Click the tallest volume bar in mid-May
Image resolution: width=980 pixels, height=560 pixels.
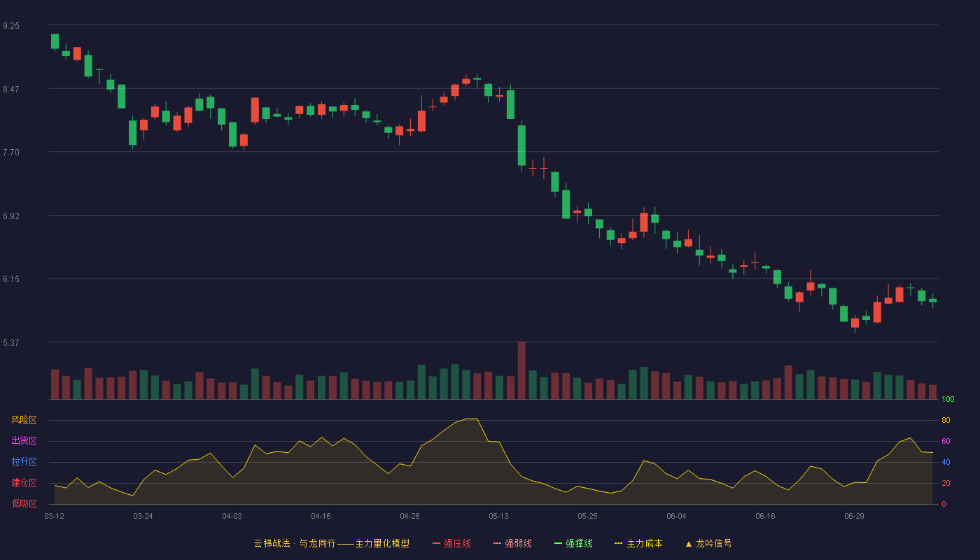(521, 370)
